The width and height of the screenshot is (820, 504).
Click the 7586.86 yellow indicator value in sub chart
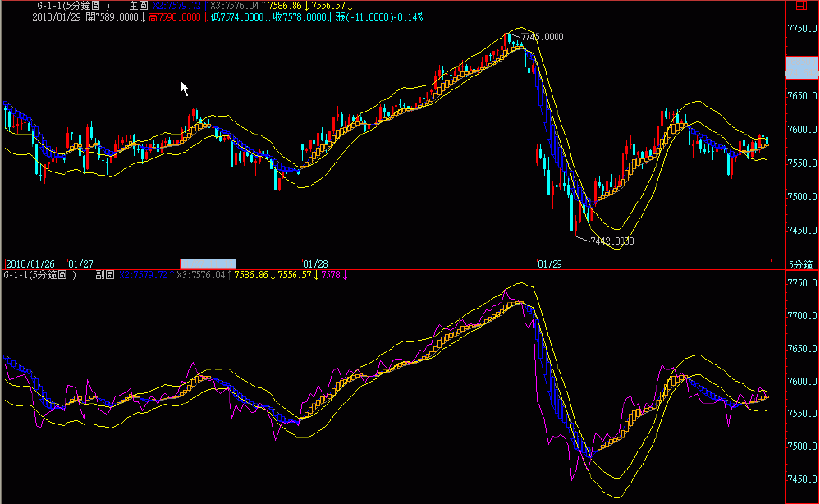click(x=251, y=275)
